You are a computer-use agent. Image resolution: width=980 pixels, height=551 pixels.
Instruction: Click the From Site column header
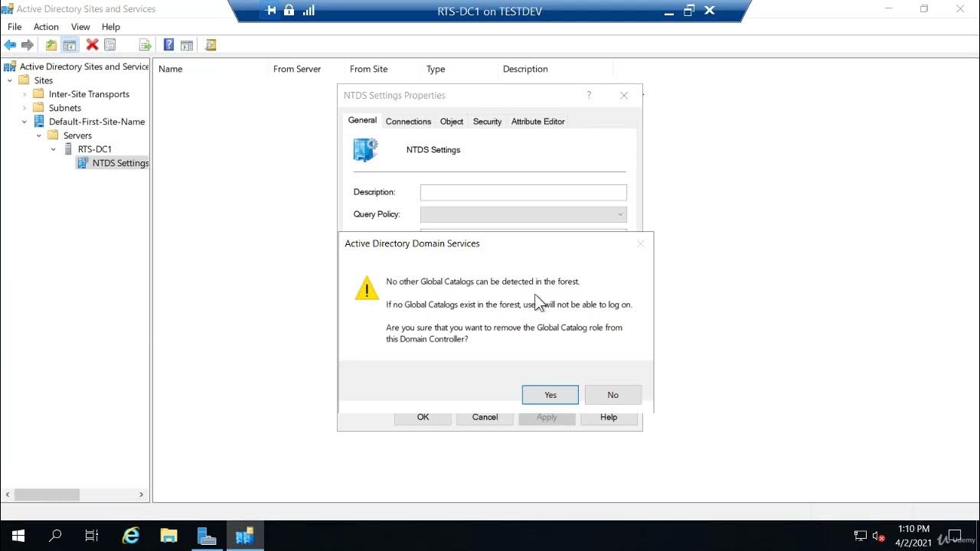384,69
